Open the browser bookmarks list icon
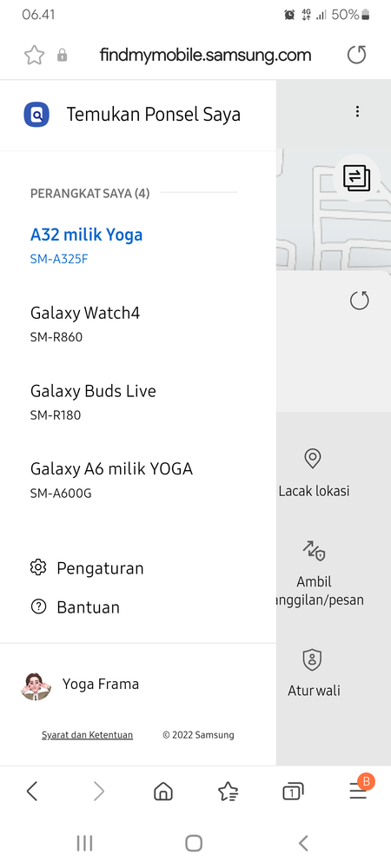Image resolution: width=391 pixels, height=868 pixels. click(228, 792)
